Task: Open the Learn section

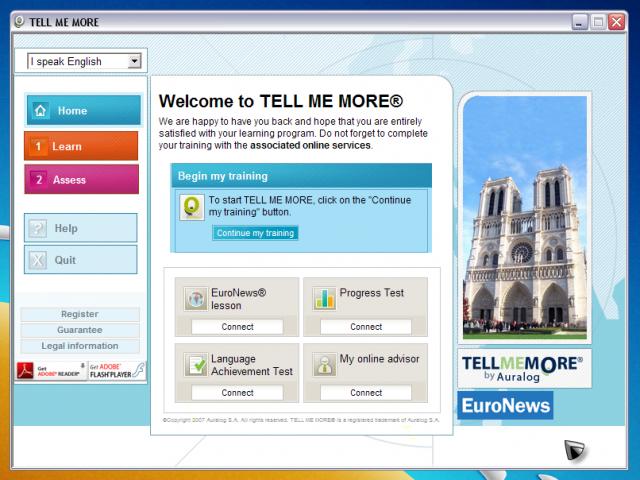Action: [x=82, y=146]
